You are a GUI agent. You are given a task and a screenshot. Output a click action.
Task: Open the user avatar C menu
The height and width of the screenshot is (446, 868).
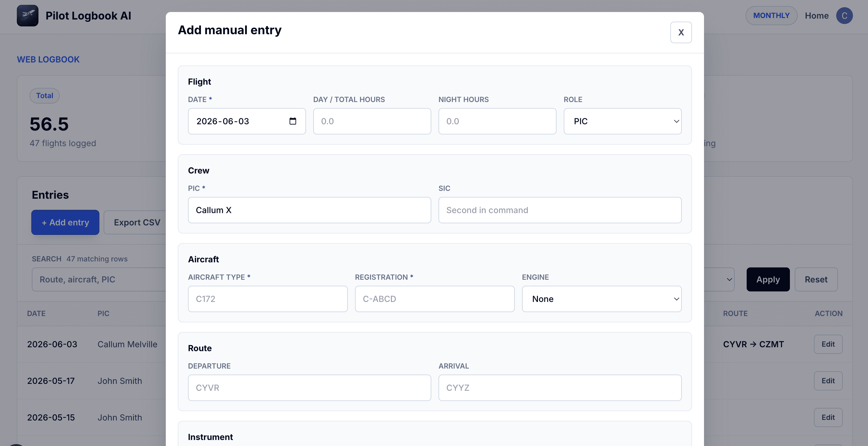tap(844, 16)
